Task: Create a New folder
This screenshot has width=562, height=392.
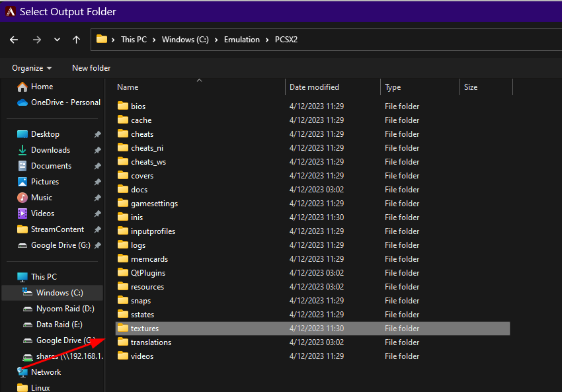Action: click(x=91, y=68)
